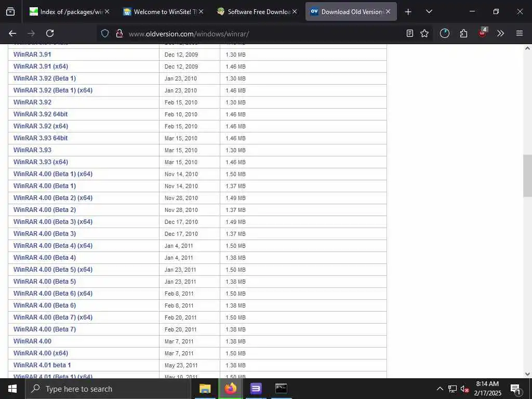Click size in WinRAR 4.00 (Beta 2) (x64) row

[x=235, y=198]
